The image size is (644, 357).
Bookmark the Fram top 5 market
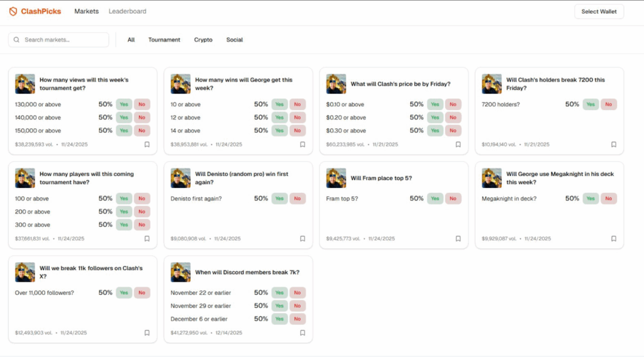point(458,239)
